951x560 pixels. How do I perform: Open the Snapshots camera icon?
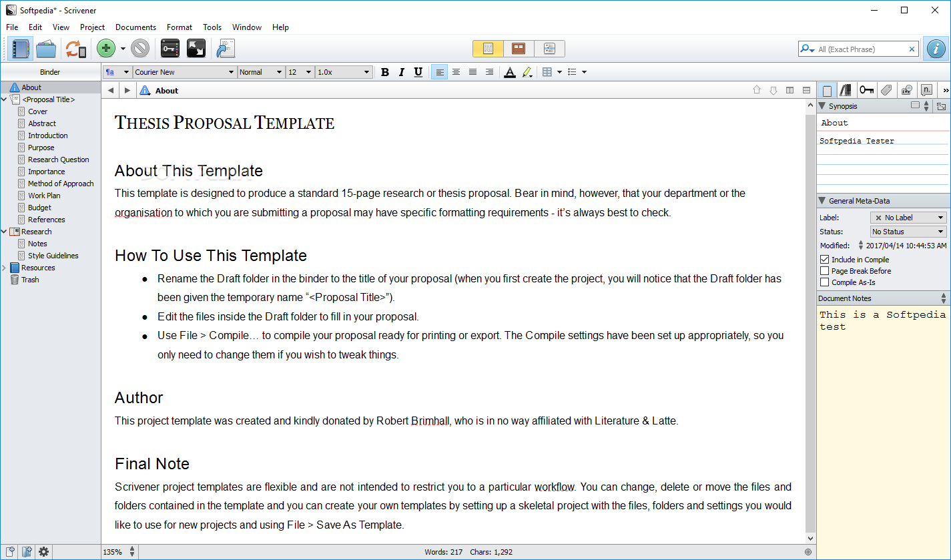click(x=906, y=90)
